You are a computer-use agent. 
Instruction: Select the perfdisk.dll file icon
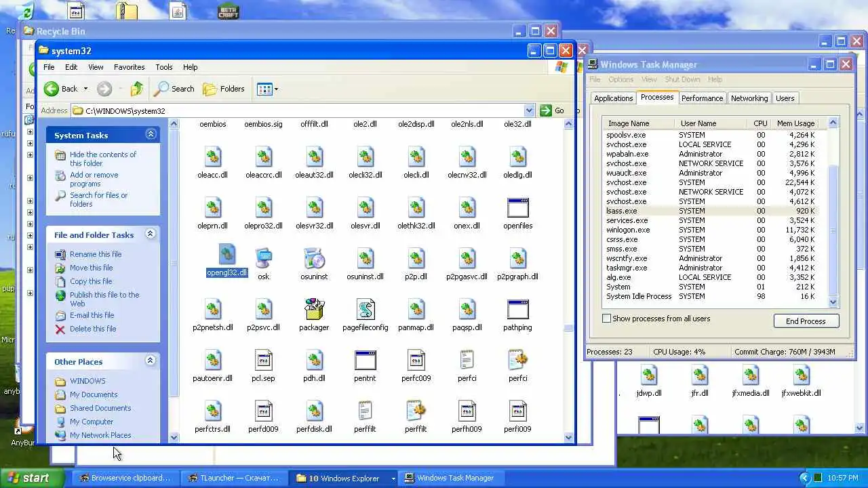tap(314, 411)
